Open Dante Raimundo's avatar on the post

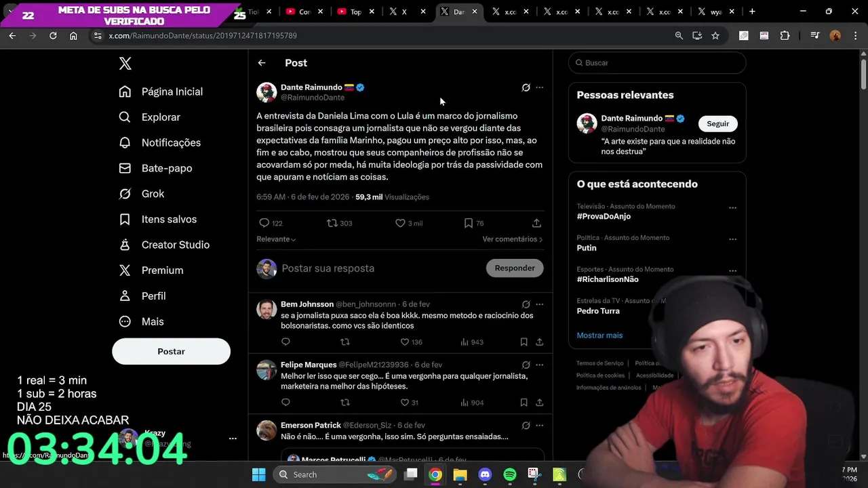coord(267,92)
